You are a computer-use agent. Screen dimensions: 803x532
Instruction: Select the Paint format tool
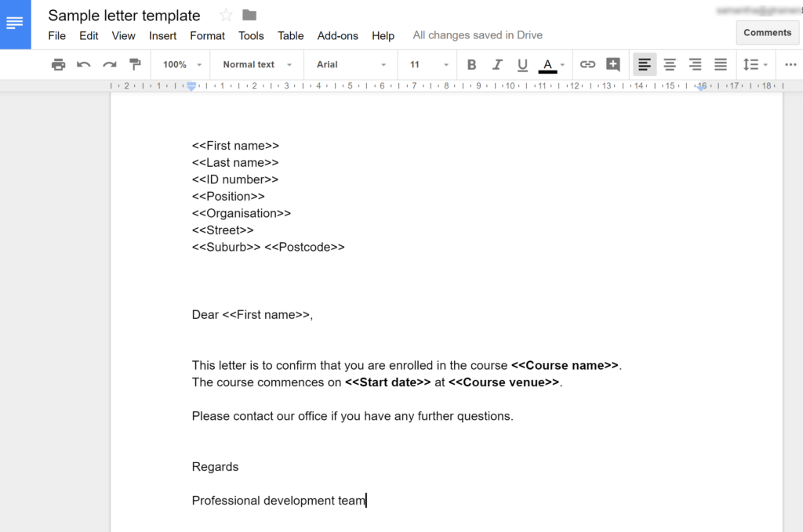coord(135,64)
